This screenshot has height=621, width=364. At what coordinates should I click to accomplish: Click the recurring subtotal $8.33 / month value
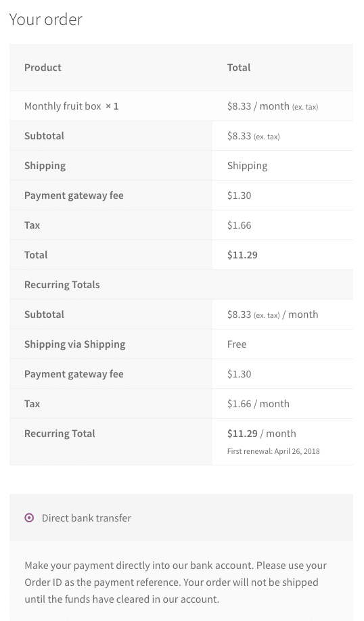[273, 315]
